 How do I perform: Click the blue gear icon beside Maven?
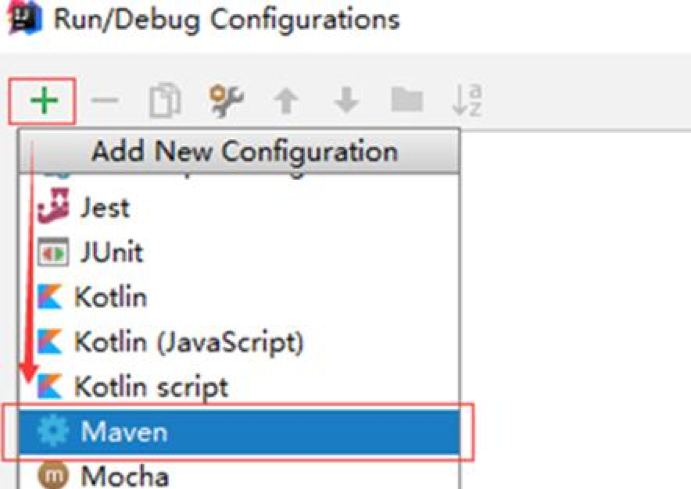tap(50, 432)
